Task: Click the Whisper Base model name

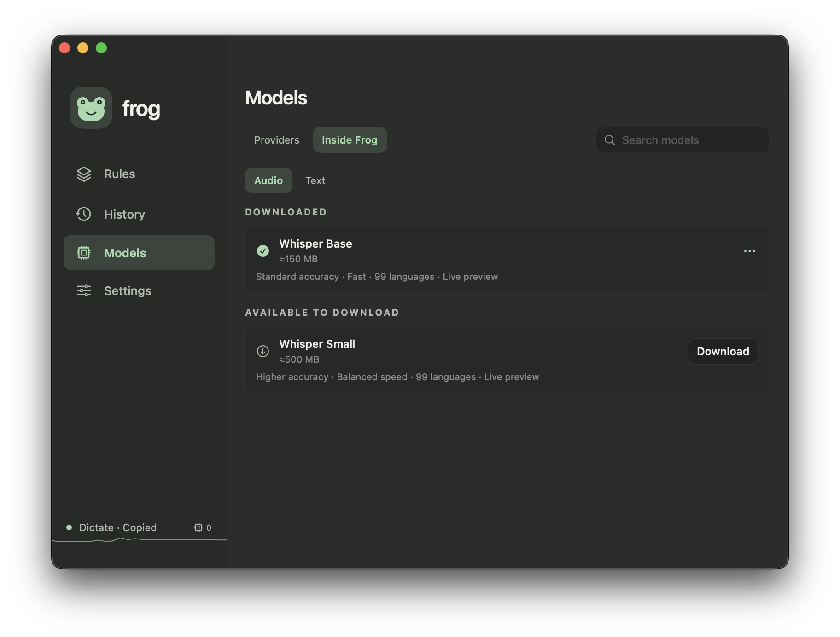Action: pos(315,243)
